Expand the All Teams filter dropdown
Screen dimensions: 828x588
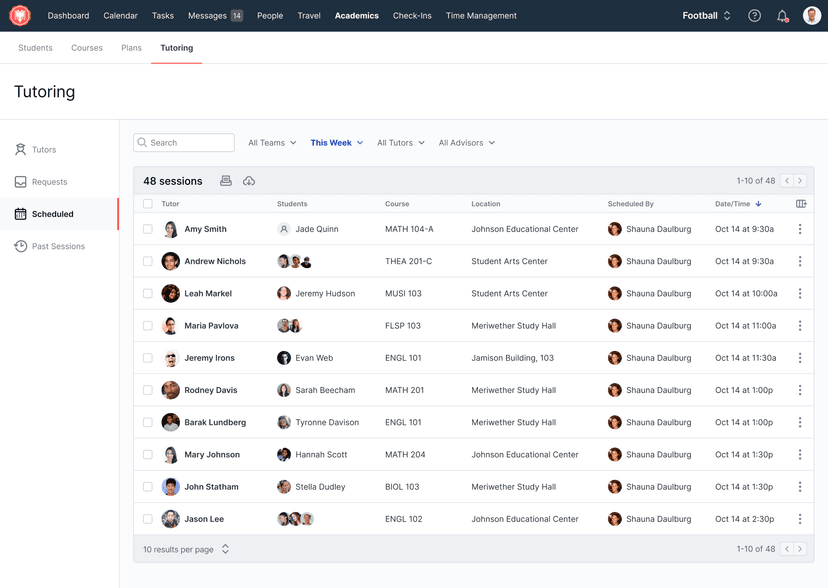pos(272,143)
